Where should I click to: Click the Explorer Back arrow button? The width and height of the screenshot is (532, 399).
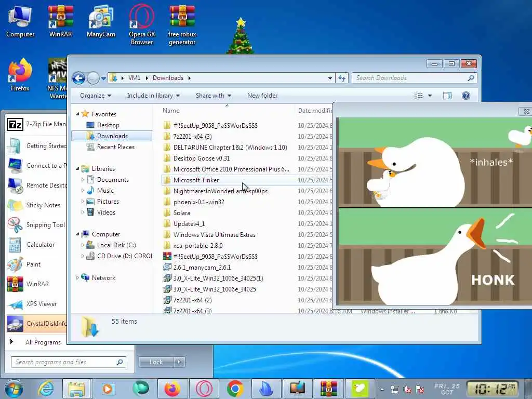78,78
